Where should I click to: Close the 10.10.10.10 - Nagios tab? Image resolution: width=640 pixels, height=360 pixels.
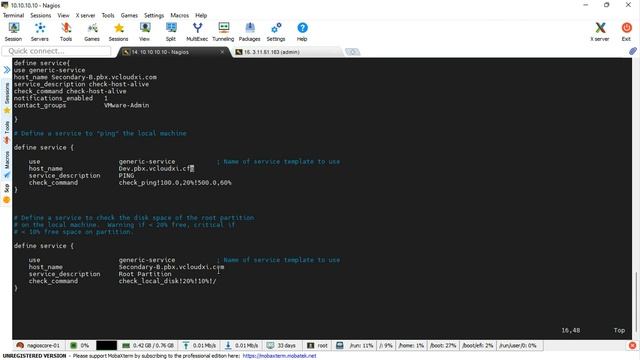point(222,52)
